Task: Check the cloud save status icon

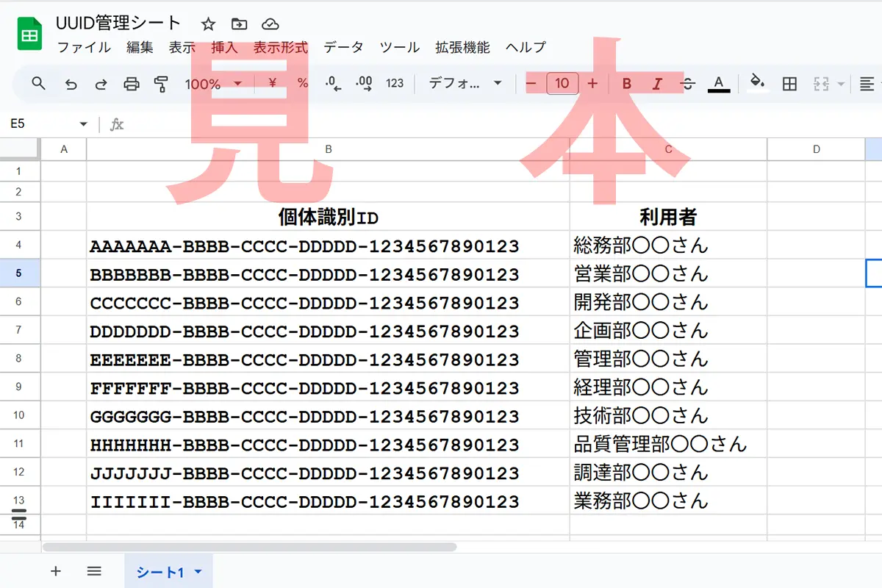Action: [270, 24]
